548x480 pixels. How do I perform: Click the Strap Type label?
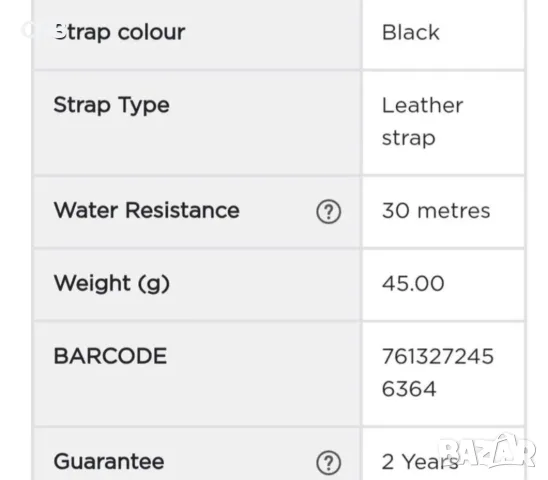coord(111,105)
